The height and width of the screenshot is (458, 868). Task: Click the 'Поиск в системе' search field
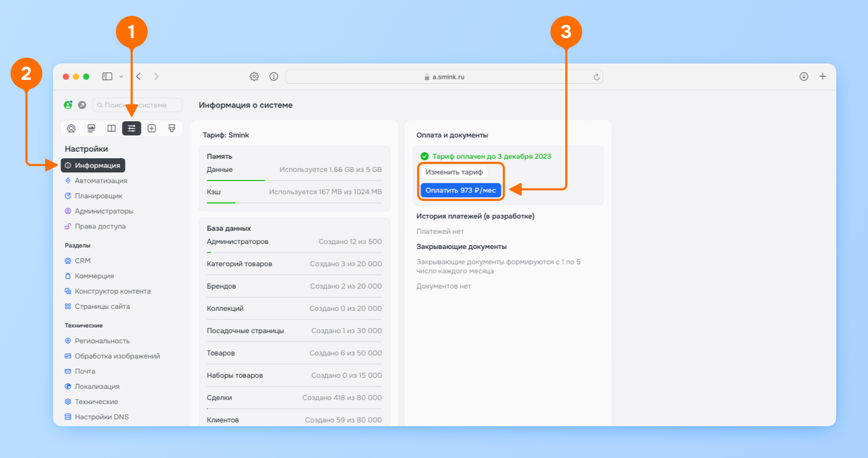(138, 105)
